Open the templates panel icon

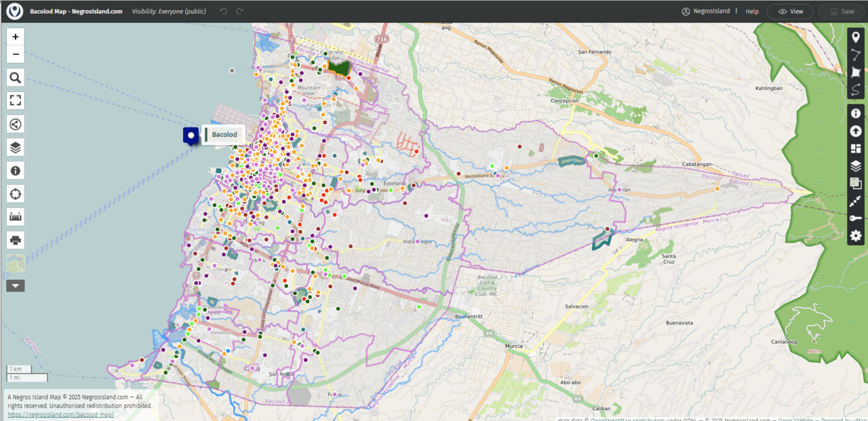tap(856, 148)
